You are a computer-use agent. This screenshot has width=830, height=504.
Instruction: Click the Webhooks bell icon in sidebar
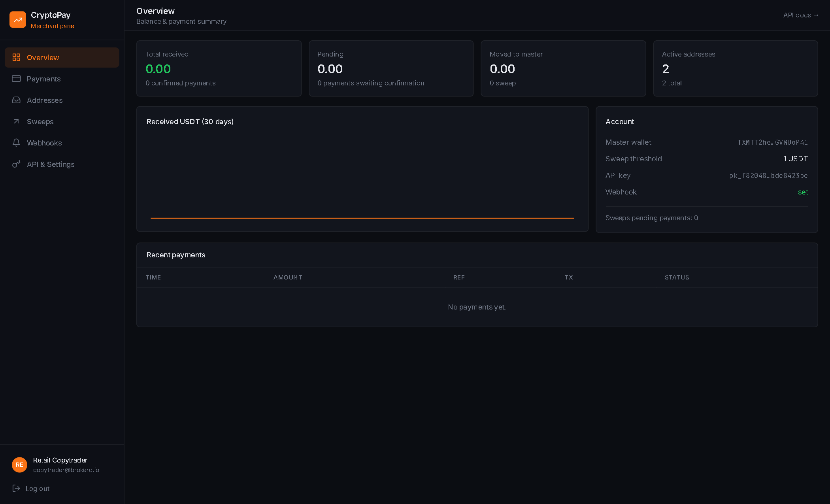pyautogui.click(x=16, y=143)
